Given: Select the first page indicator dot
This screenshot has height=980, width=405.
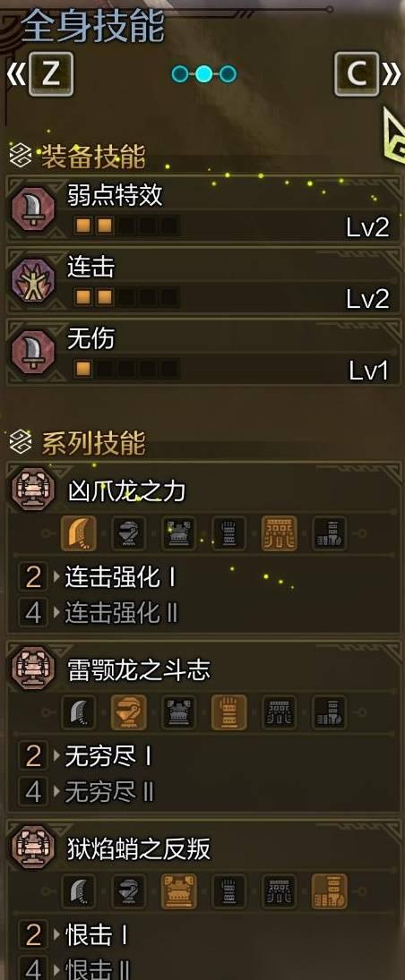Looking at the screenshot, I should point(180,74).
